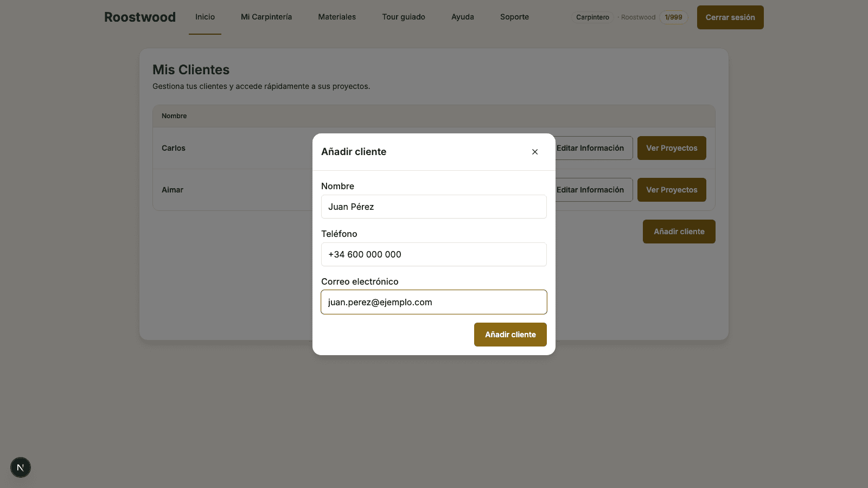Image resolution: width=868 pixels, height=488 pixels.
Task: Click the Añadir cliente dialog title
Action: click(x=354, y=152)
